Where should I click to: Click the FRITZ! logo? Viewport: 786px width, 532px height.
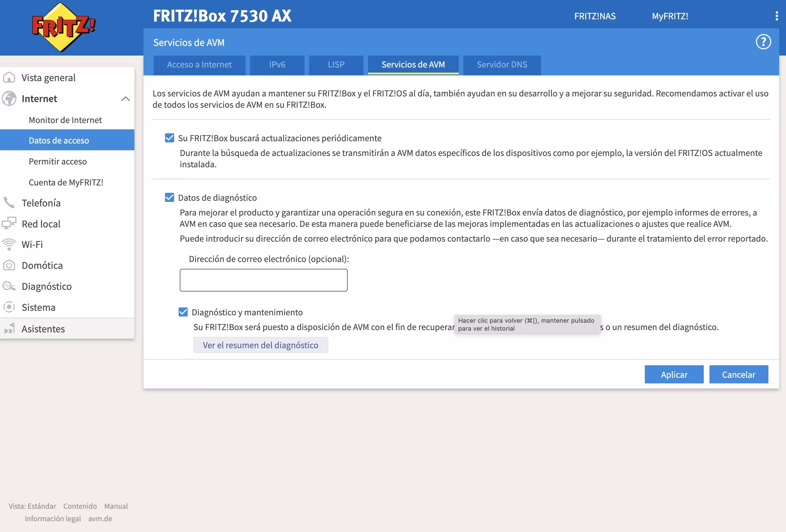(x=63, y=27)
